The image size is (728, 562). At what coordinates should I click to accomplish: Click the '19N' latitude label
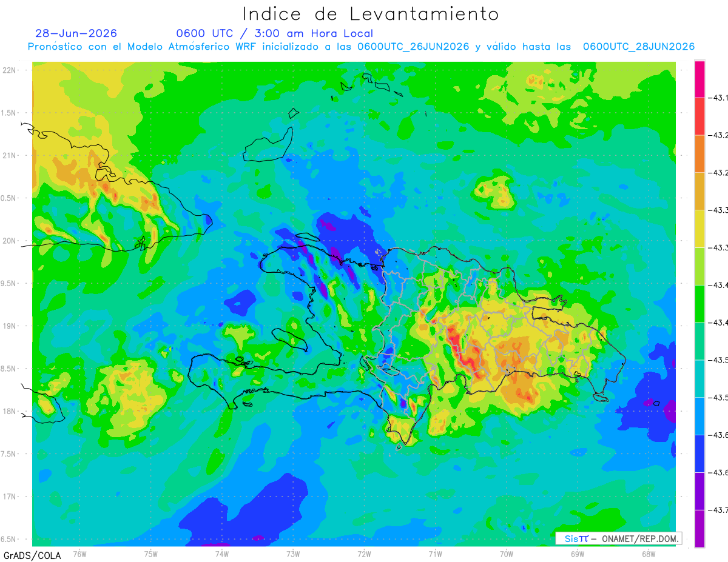coord(10,326)
